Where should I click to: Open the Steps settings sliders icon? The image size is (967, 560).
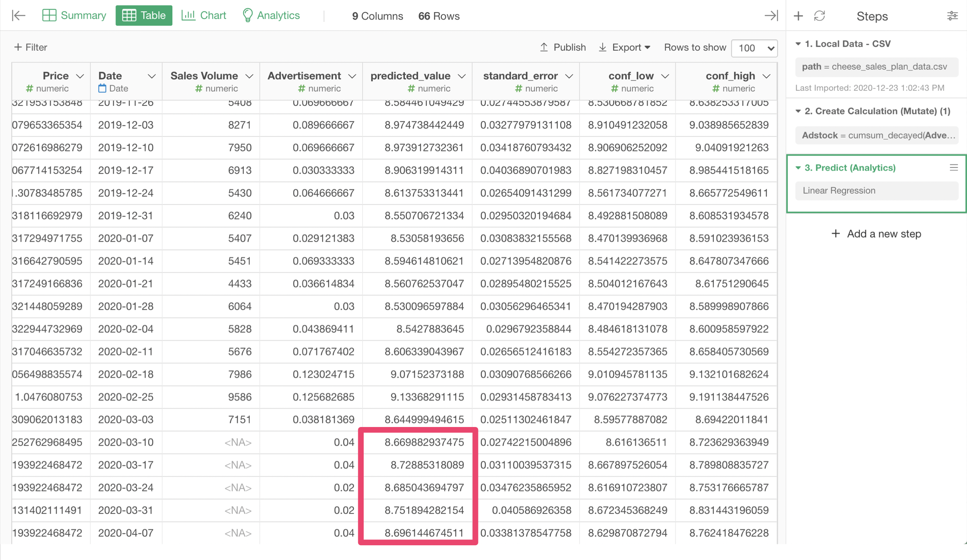pos(952,16)
